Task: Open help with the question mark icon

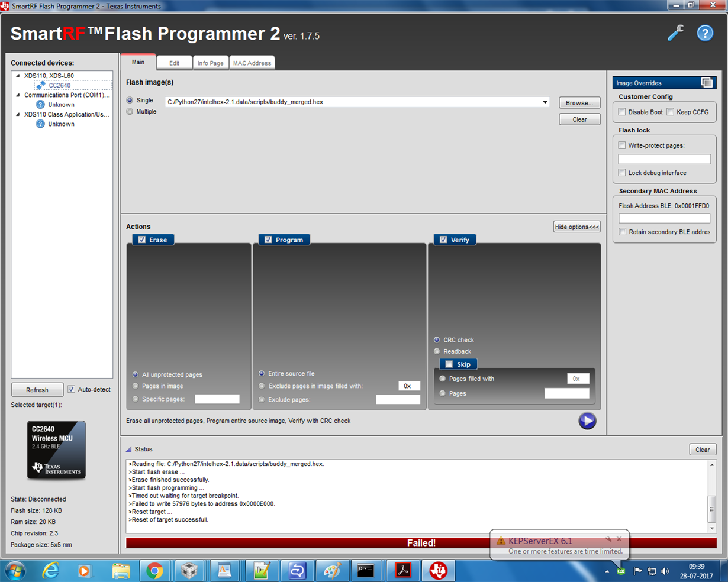Action: (x=705, y=33)
